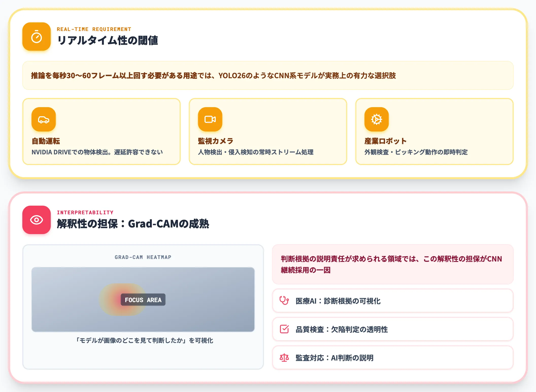The height and width of the screenshot is (392, 536).
Task: Click the 解釈性の担保：Grad-CAMの成熟 heading
Action: [133, 224]
